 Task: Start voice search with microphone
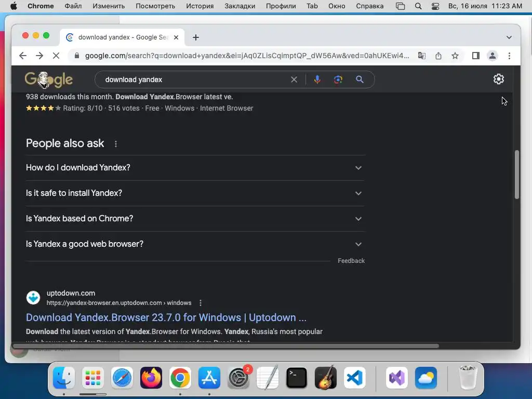[x=317, y=79]
